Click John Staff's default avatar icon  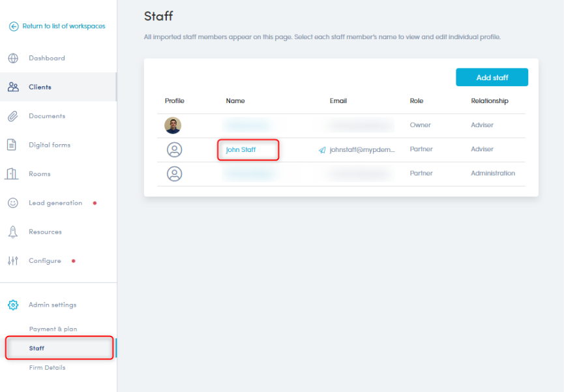[x=174, y=150]
